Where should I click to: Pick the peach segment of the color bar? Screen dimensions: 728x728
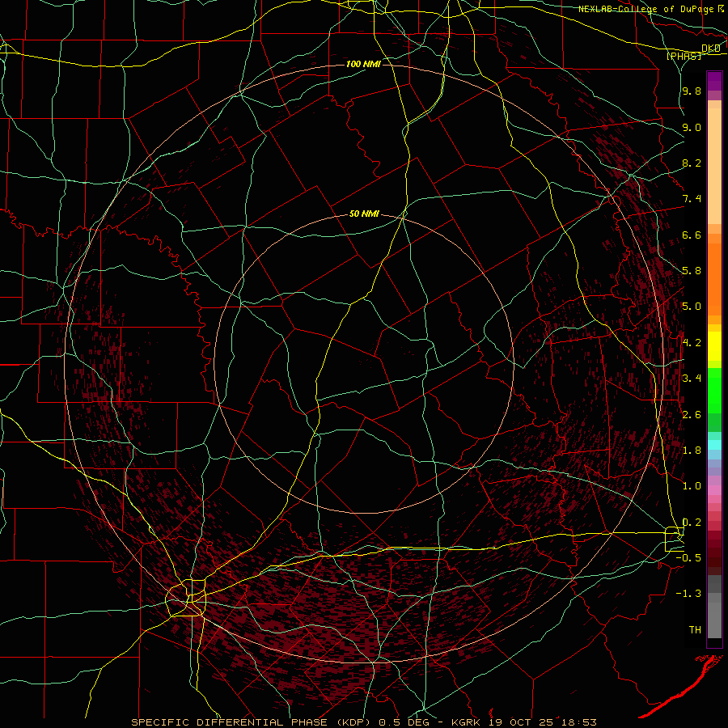coord(714,166)
